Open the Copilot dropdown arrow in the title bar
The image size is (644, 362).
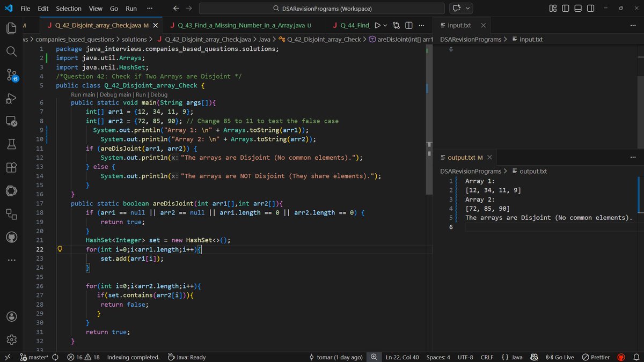point(468,9)
